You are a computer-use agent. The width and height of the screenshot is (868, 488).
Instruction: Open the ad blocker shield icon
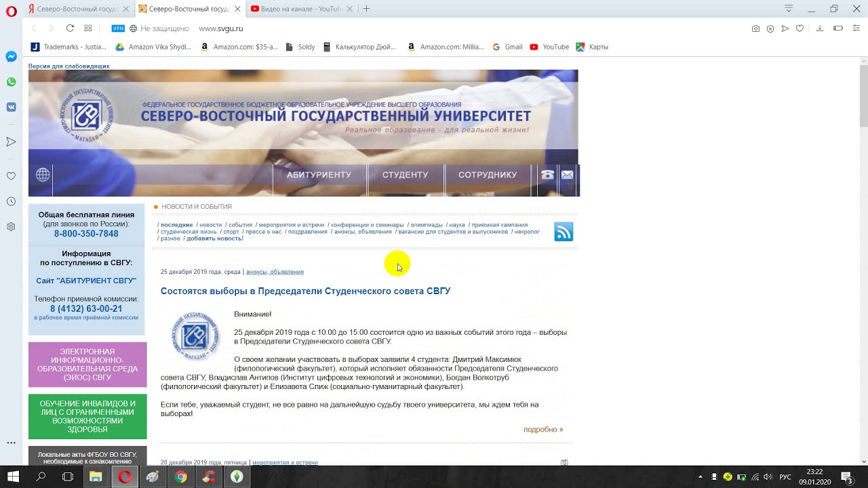(x=770, y=28)
